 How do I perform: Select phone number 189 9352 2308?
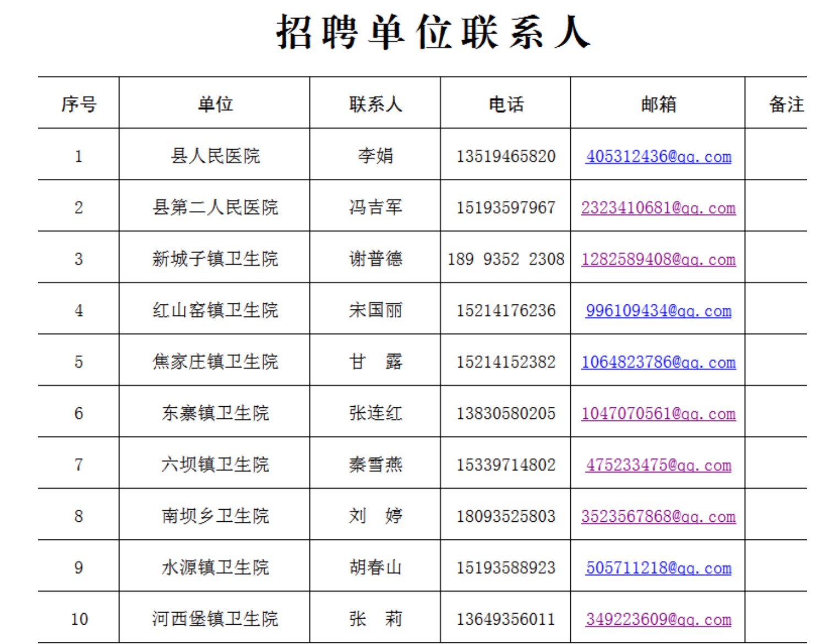[506, 259]
